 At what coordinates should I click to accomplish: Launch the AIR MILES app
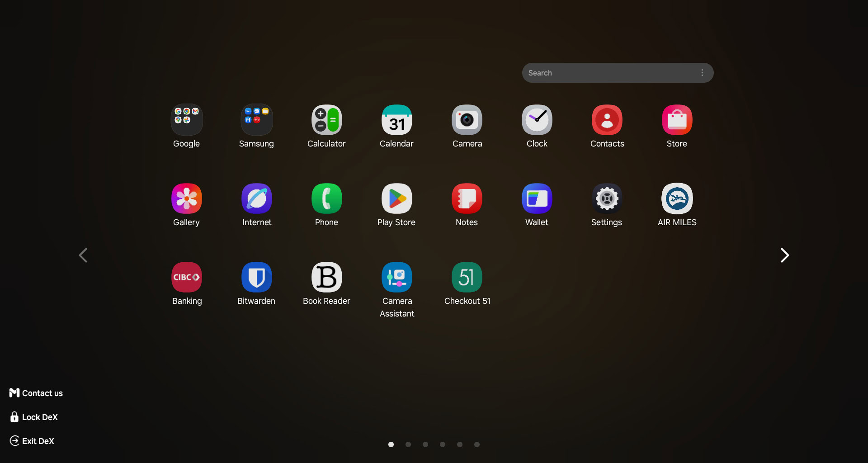(x=677, y=198)
